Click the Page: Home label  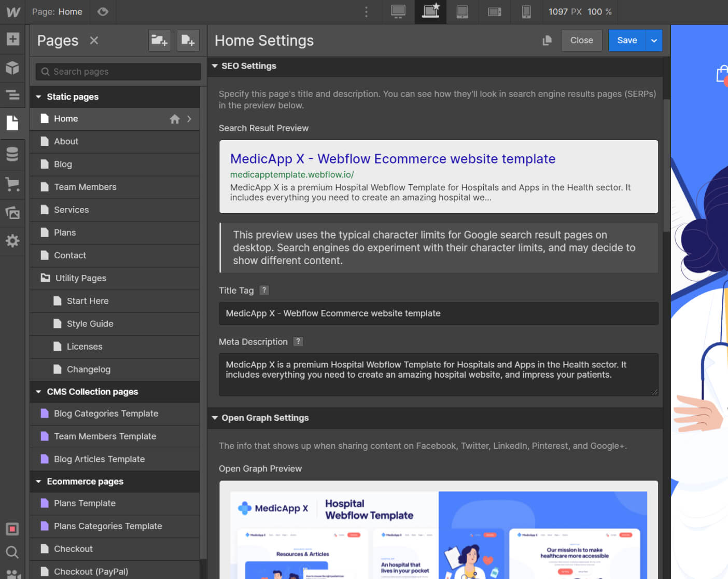pyautogui.click(x=57, y=11)
